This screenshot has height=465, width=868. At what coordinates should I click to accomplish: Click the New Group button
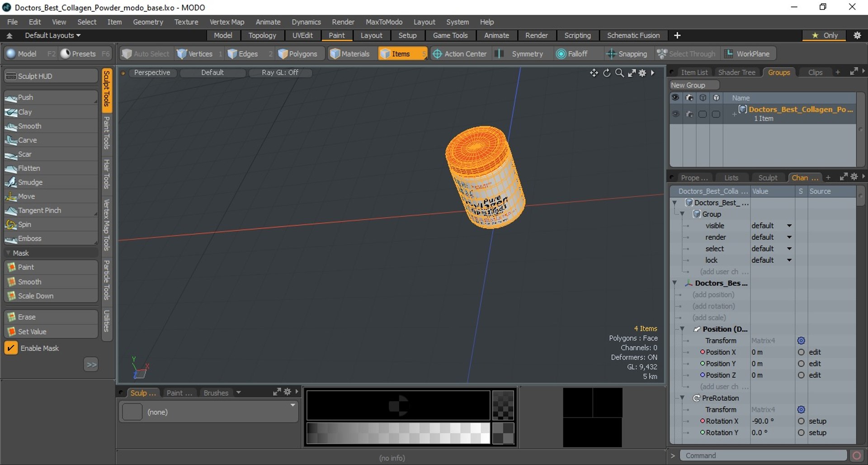(694, 85)
